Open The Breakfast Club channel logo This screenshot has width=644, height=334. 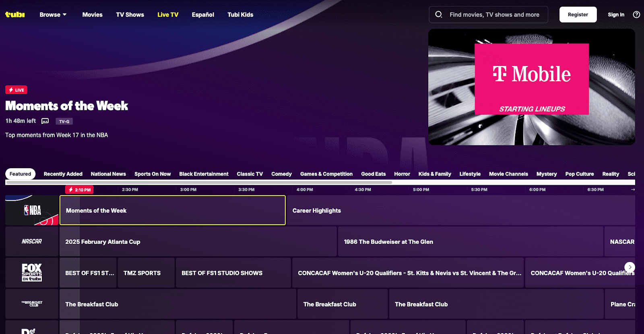[32, 304]
